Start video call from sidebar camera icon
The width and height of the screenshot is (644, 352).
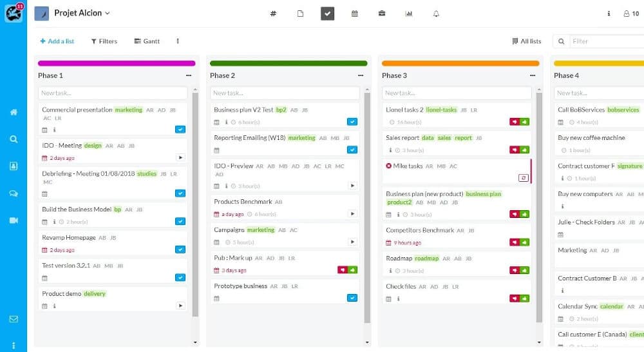14,220
